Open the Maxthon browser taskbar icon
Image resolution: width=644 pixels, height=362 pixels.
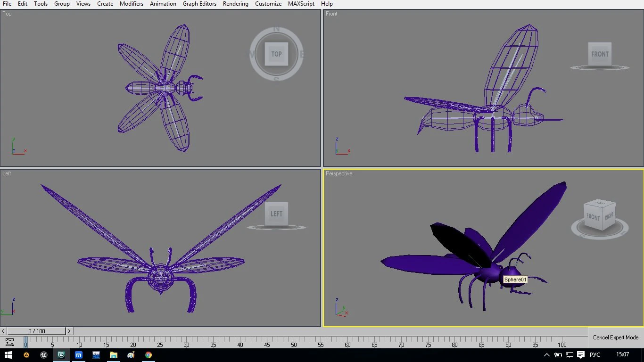pos(79,355)
